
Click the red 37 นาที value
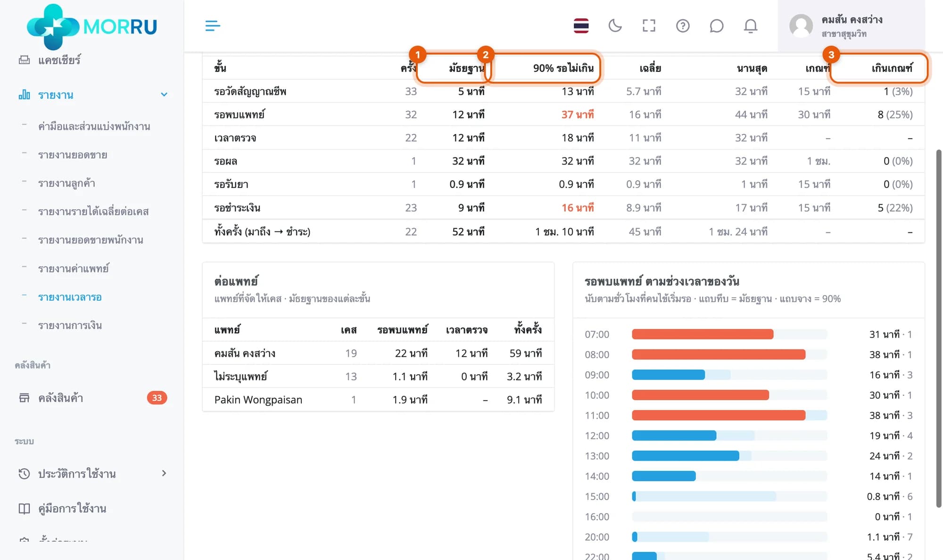(578, 115)
